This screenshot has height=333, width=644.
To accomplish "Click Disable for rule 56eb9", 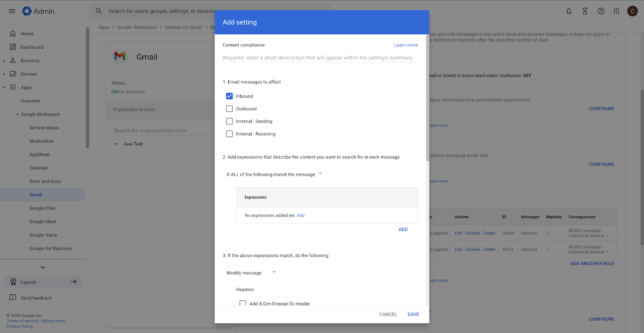I will click(473, 233).
